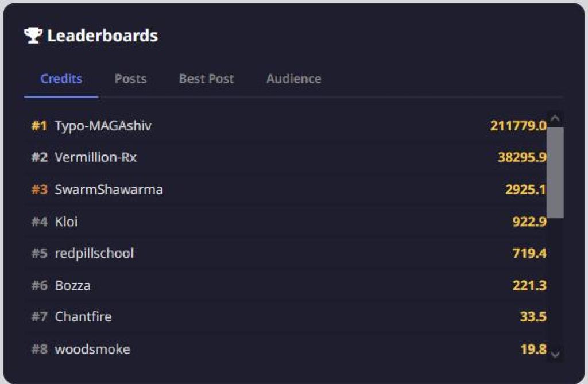Image resolution: width=588 pixels, height=384 pixels.
Task: Click the SwarmShawarma username
Action: (x=109, y=189)
